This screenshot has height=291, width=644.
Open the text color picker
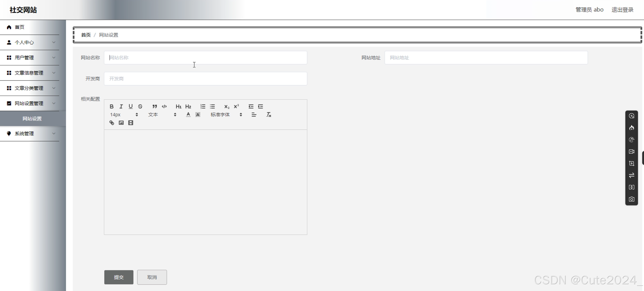188,115
